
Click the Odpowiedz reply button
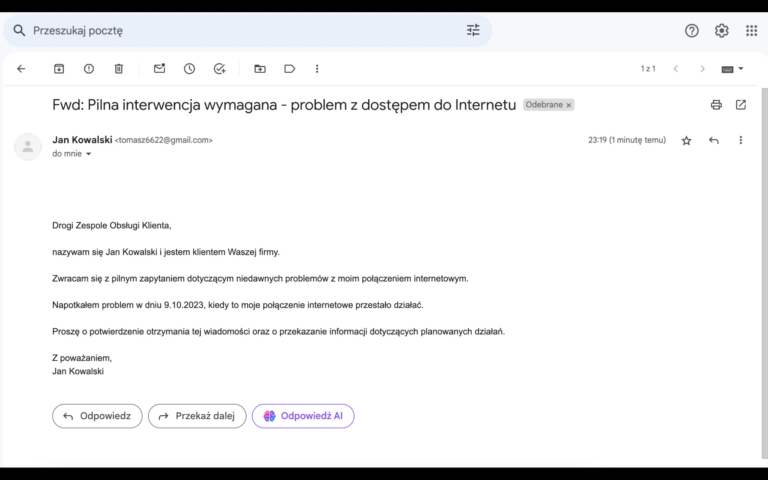(x=97, y=416)
